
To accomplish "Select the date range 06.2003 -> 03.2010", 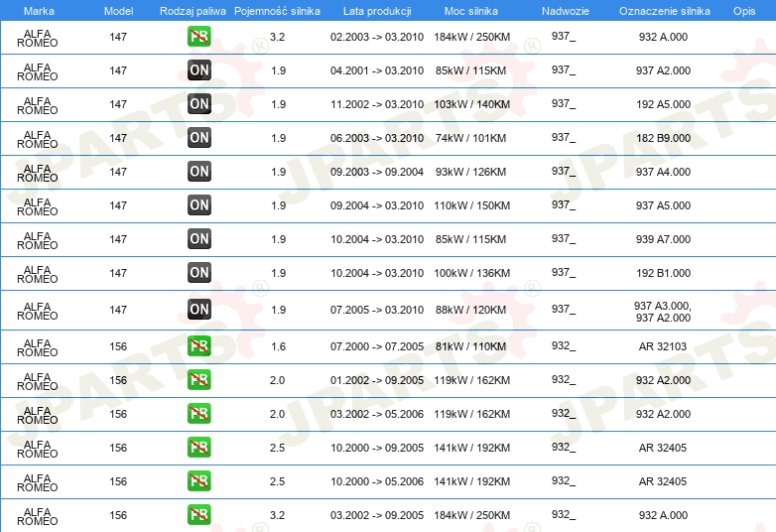I will coord(377,138).
